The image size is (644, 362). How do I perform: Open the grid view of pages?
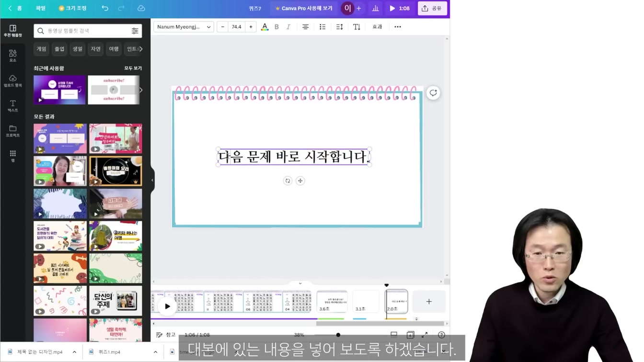410,335
